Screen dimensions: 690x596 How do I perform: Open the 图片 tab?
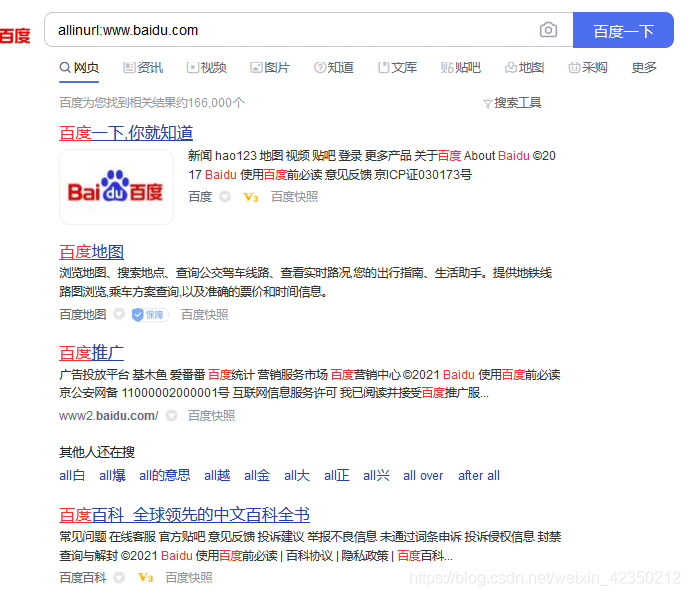(270, 68)
